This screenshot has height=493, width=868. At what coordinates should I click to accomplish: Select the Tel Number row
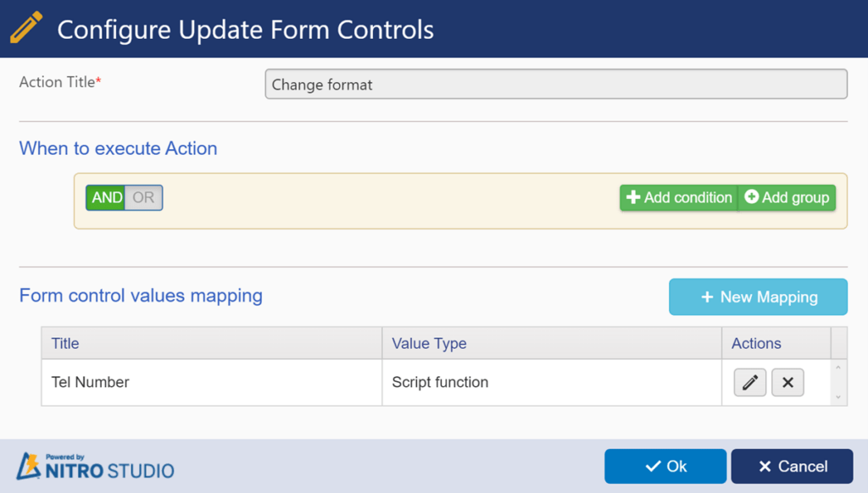(x=437, y=382)
